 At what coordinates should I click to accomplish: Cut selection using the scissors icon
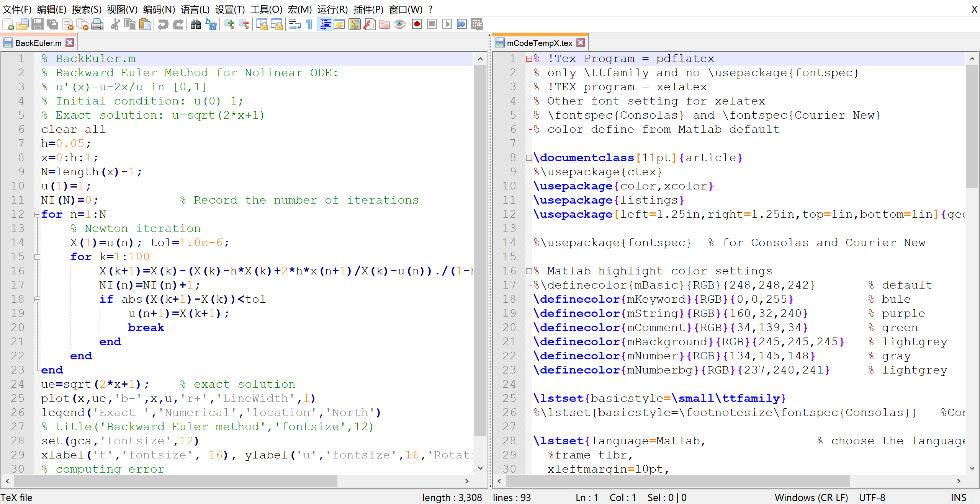click(x=115, y=24)
